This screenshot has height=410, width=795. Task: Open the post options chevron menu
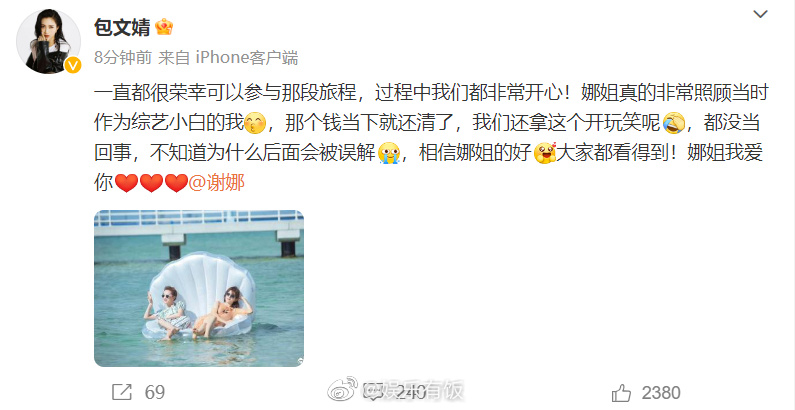coord(760,14)
